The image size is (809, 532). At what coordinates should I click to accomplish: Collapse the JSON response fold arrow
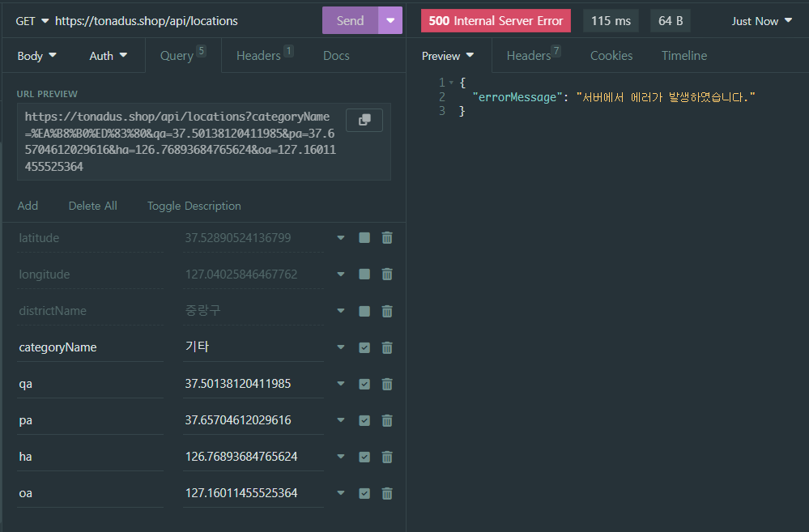click(x=451, y=83)
